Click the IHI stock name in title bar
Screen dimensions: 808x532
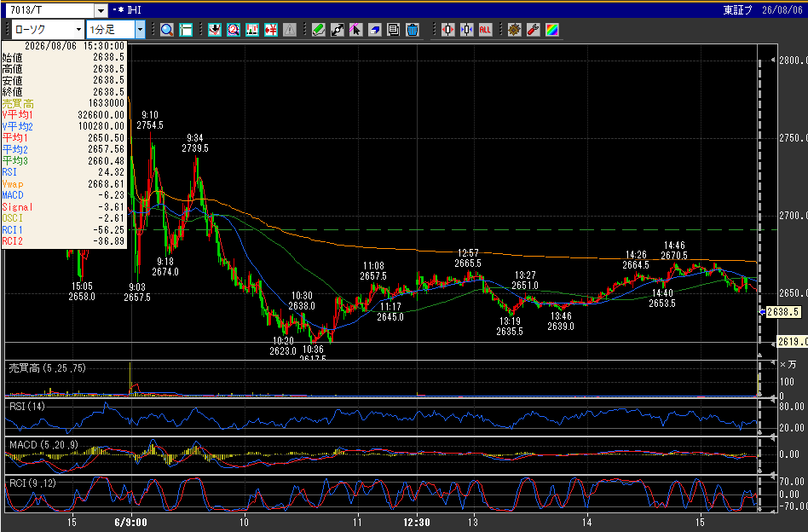click(x=135, y=10)
